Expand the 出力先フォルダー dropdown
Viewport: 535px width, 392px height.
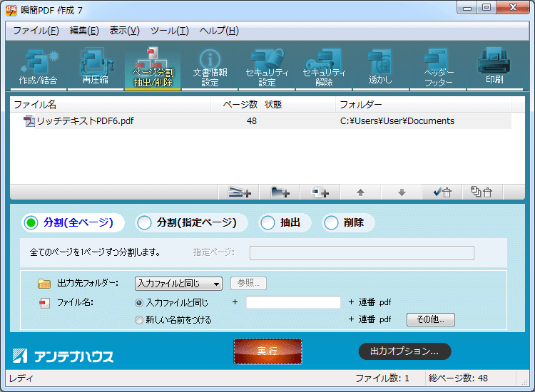pos(178,284)
